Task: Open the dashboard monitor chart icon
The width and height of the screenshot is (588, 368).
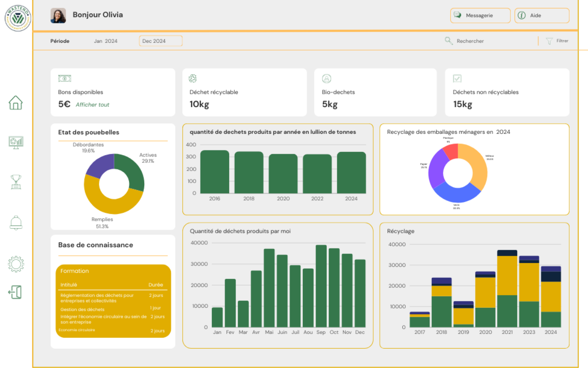Action: [x=16, y=142]
